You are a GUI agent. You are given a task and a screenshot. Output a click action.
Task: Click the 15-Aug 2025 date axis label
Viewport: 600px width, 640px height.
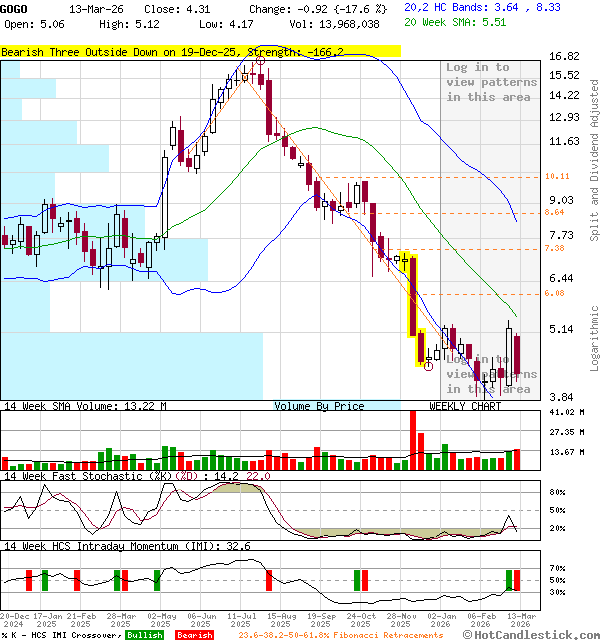click(x=282, y=621)
